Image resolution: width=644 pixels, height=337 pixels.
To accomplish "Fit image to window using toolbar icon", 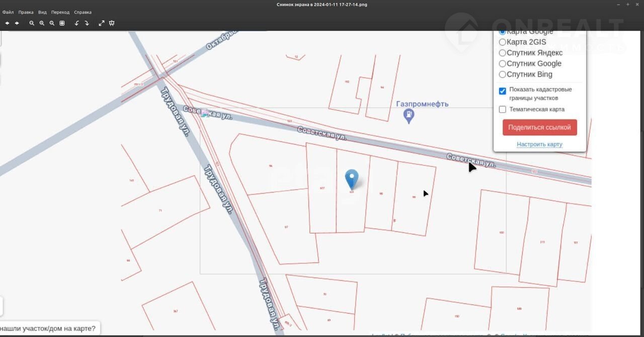I will 62,23.
